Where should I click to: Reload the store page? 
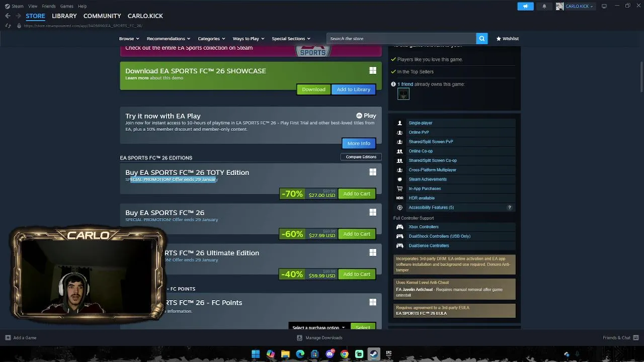(x=8, y=26)
